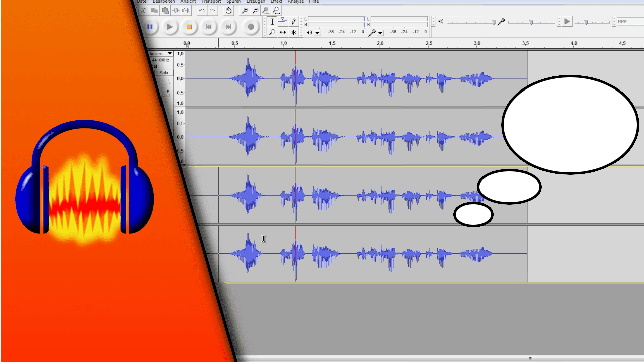This screenshot has height=362, width=644.
Task: Adjust the input volume microphone slider
Action: (531, 22)
